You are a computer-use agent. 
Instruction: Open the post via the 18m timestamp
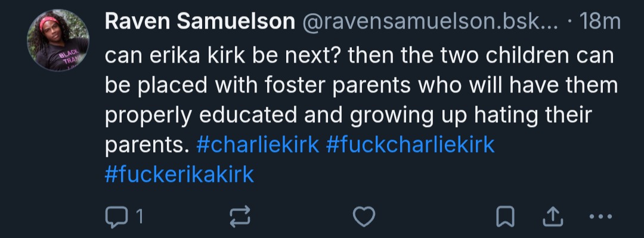(600, 21)
